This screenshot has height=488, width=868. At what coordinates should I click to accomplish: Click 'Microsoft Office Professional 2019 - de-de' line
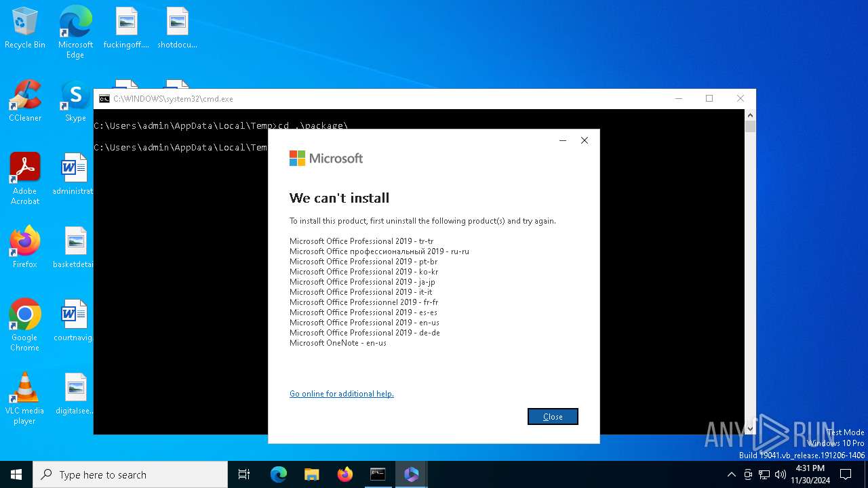365,333
